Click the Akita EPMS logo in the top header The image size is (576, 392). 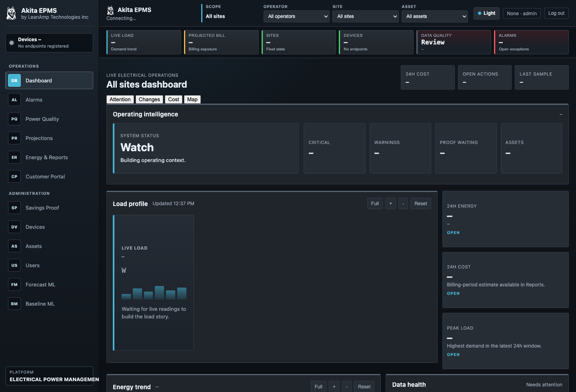[111, 10]
